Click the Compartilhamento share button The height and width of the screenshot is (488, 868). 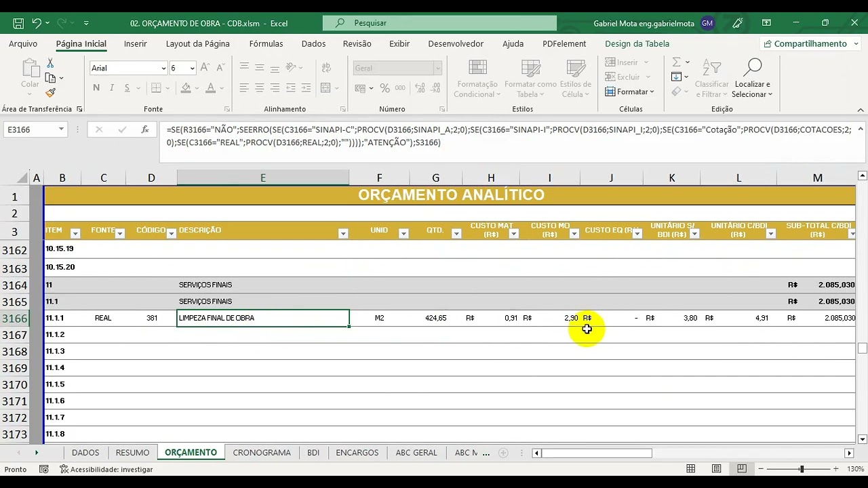810,43
